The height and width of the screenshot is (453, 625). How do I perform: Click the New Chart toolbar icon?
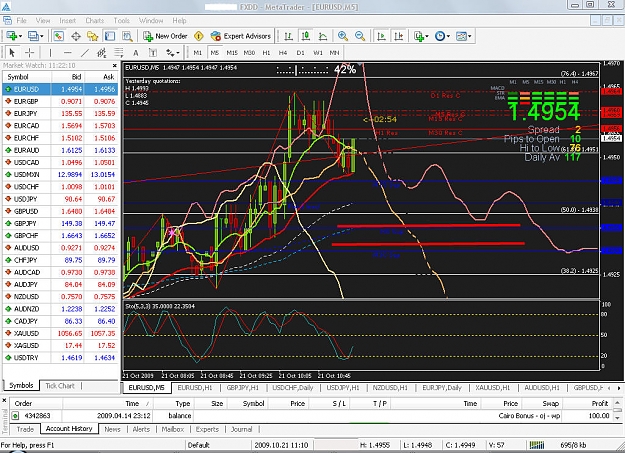coord(12,36)
